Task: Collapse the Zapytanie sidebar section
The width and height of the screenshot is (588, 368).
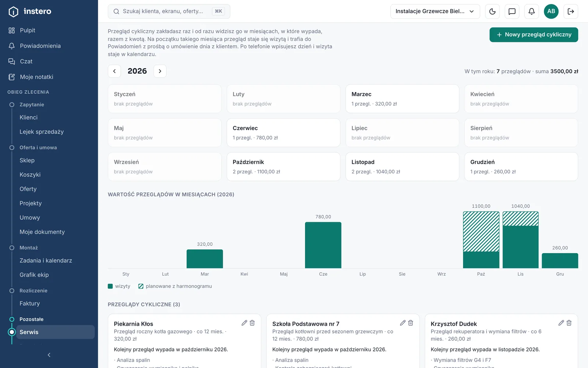Action: coord(32,105)
